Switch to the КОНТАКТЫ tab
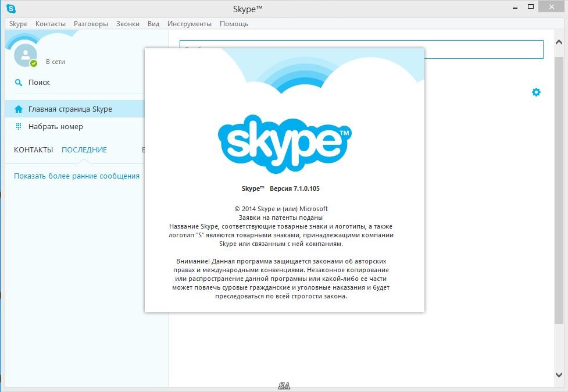Screen dimensions: 568x392 coord(33,150)
